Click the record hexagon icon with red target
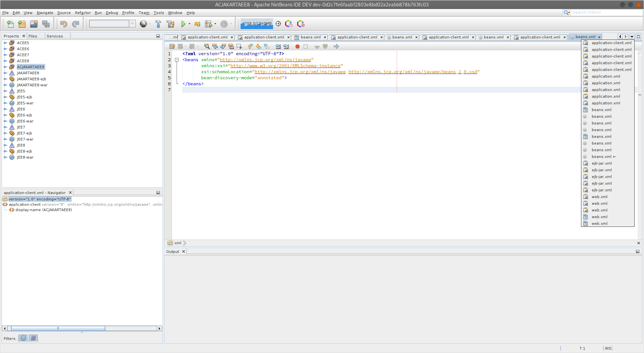 pyautogui.click(x=301, y=24)
